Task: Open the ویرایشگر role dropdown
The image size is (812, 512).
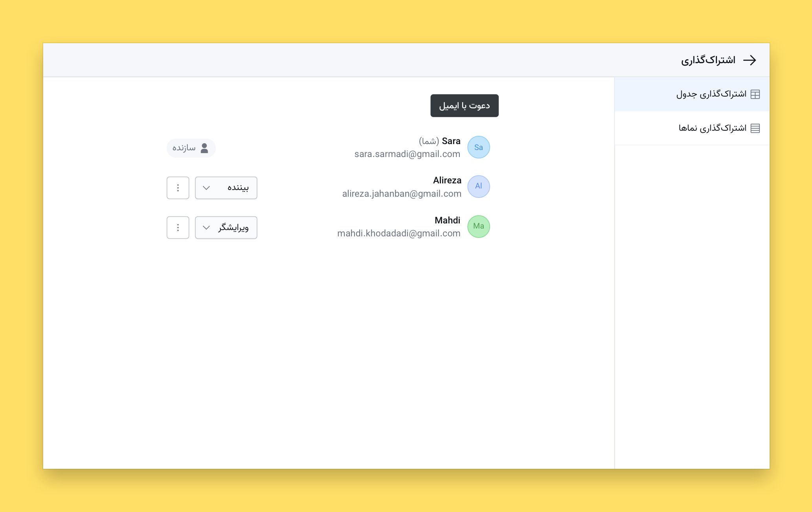Action: point(226,227)
